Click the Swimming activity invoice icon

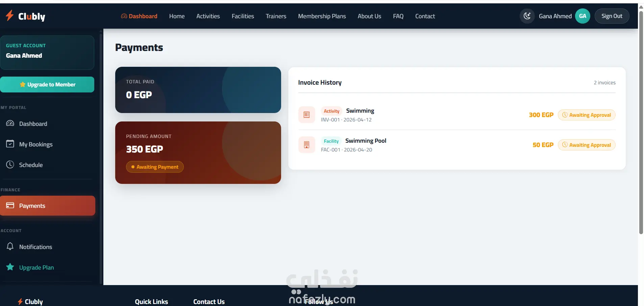306,115
